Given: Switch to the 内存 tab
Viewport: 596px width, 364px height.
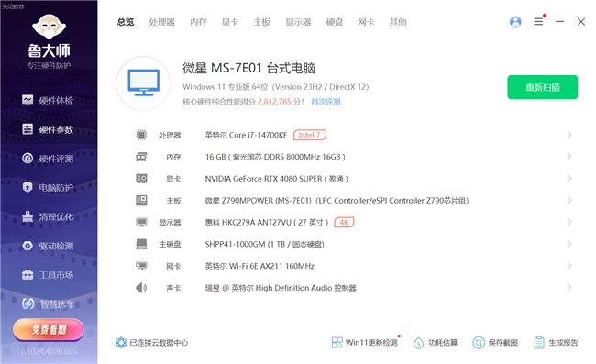Looking at the screenshot, I should [x=198, y=22].
